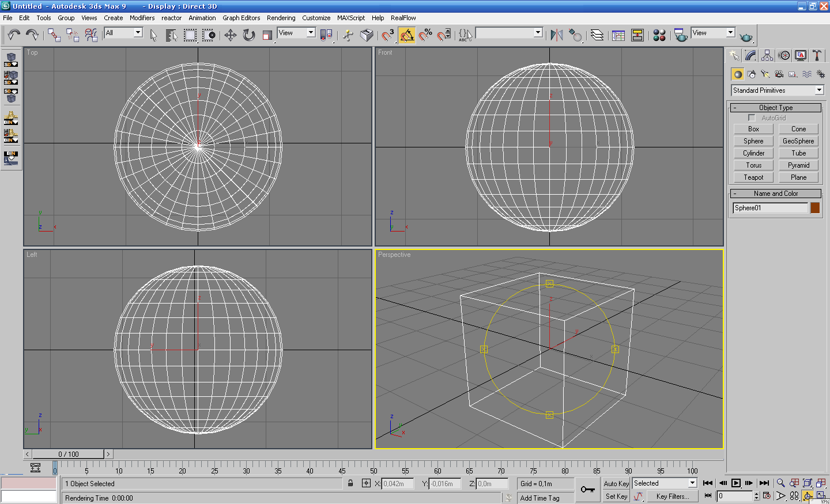Open the Modifiers menu

pyautogui.click(x=142, y=18)
